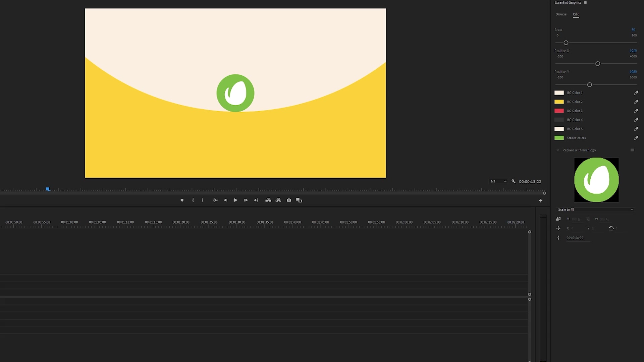Pick BG Color 3 with eyedropper
This screenshot has width=644, height=362.
pos(636,111)
